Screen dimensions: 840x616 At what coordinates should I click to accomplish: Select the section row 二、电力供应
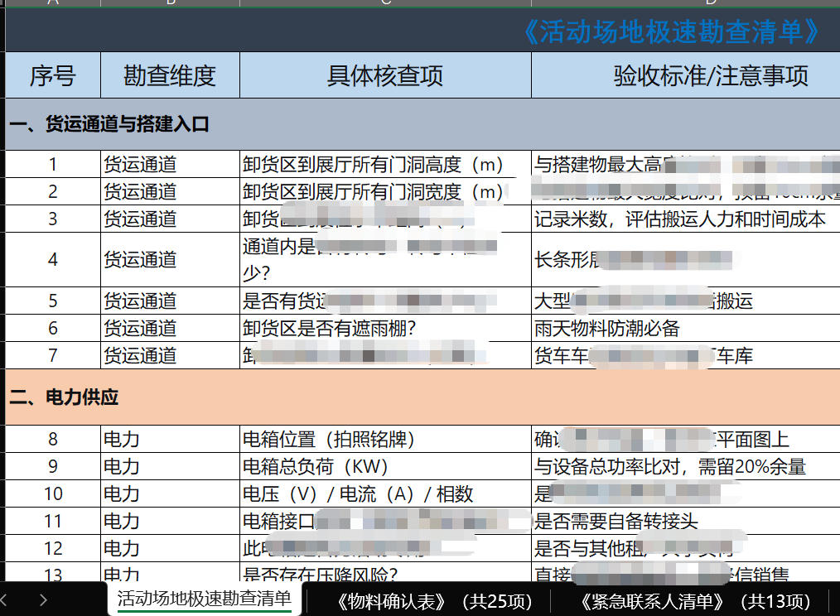click(x=422, y=397)
